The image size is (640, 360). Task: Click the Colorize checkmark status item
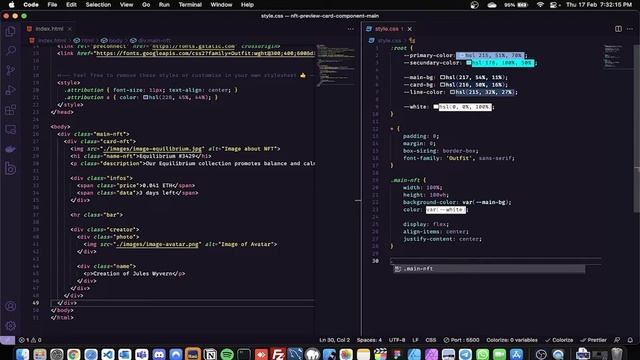click(x=559, y=340)
